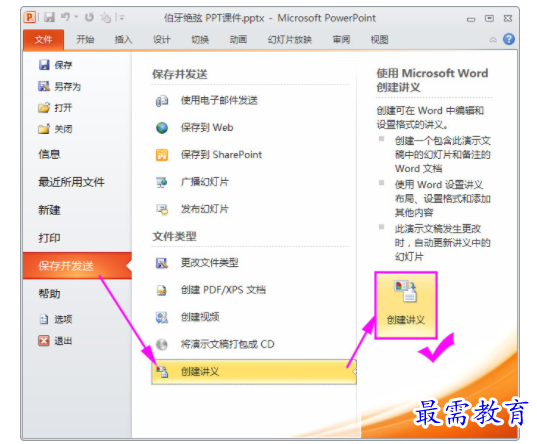Viewport: 537px width, 444px height.
Task: Click the Undo arrow in quick access toolbar
Action: (65, 17)
